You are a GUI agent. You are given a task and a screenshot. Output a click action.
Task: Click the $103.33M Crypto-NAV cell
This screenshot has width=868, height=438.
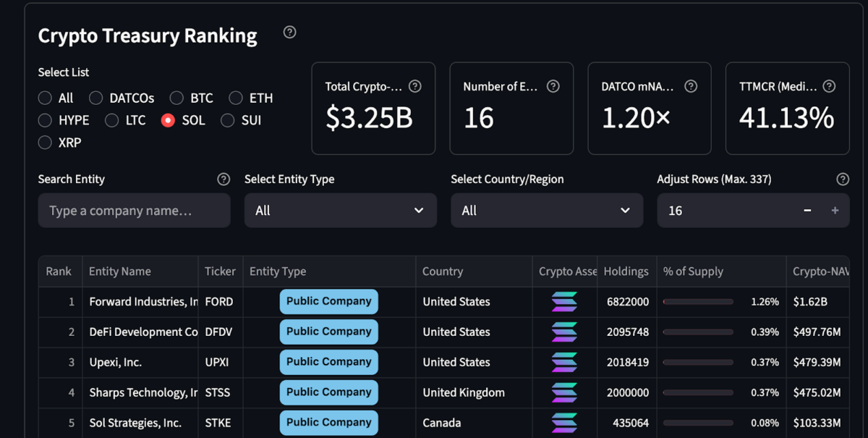[x=819, y=423]
